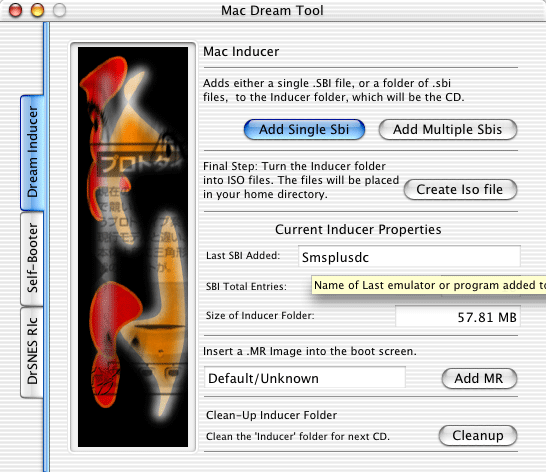
Task: Click the Last SBI Added field showing Smsplusdc
Action: click(409, 256)
